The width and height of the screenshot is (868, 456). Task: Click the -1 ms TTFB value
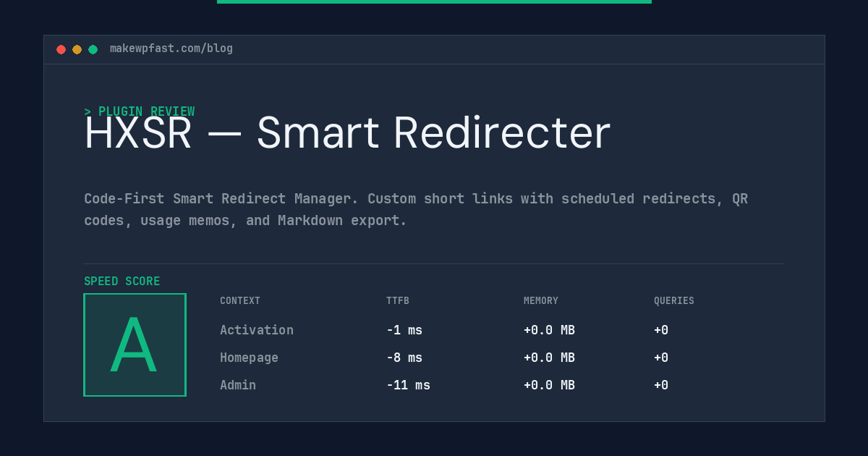[x=404, y=330]
